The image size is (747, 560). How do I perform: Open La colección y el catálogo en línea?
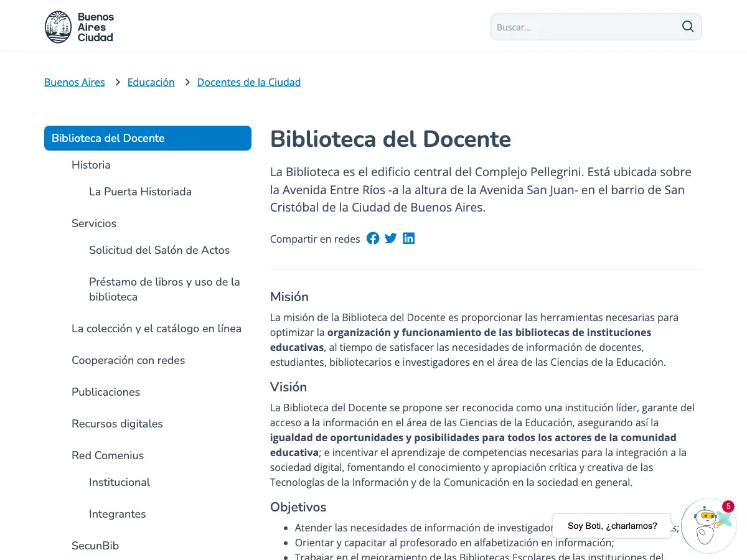(156, 329)
